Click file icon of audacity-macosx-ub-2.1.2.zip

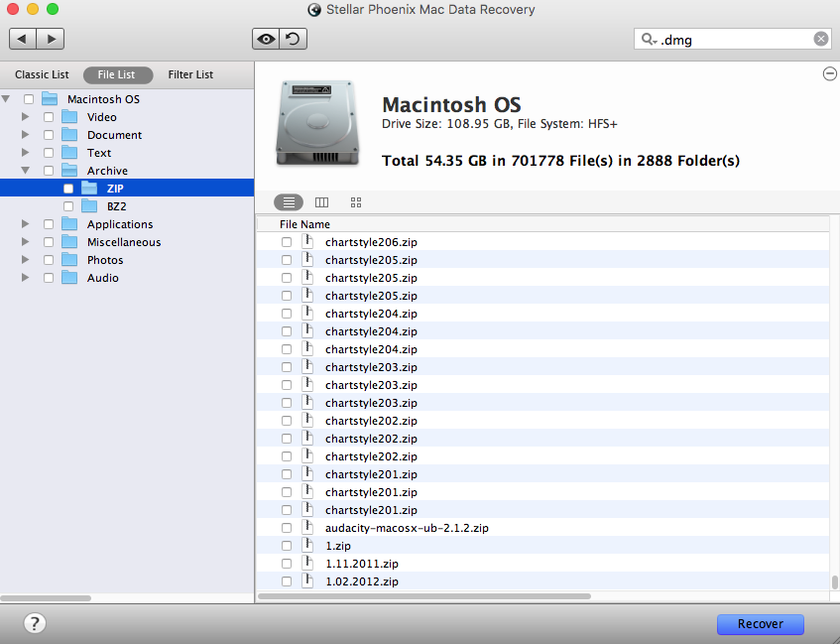coord(307,527)
